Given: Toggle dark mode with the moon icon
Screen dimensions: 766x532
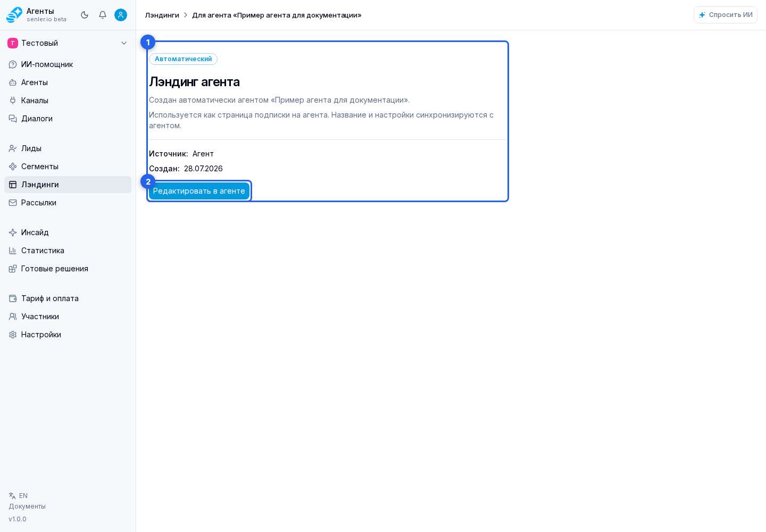Looking at the screenshot, I should pyautogui.click(x=85, y=15).
